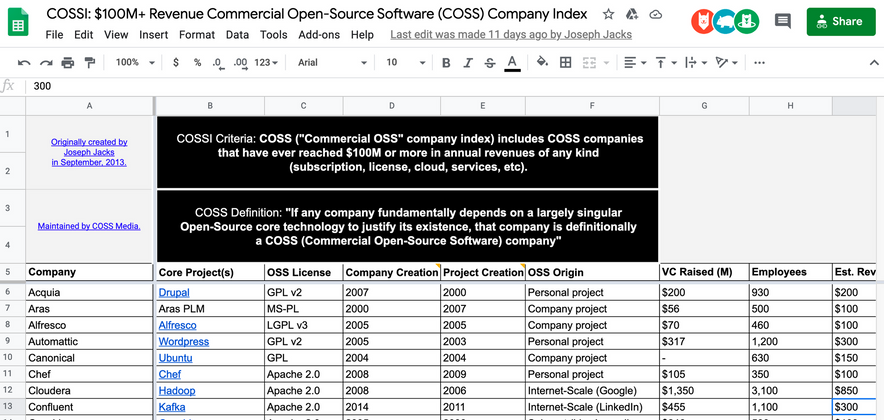Select the Confluent company cell
Screen dimensions: 884x420
click(90, 407)
